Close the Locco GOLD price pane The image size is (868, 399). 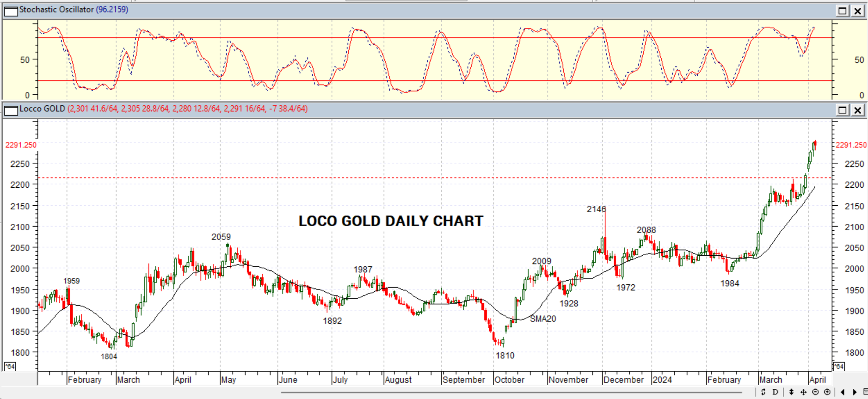point(858,110)
